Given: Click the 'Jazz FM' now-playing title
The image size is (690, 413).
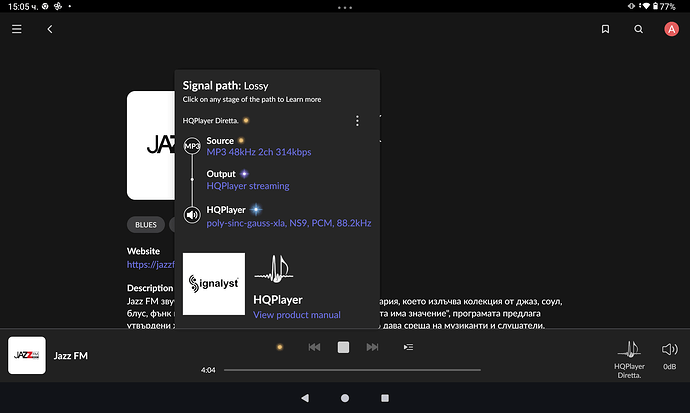Looking at the screenshot, I should pos(70,356).
